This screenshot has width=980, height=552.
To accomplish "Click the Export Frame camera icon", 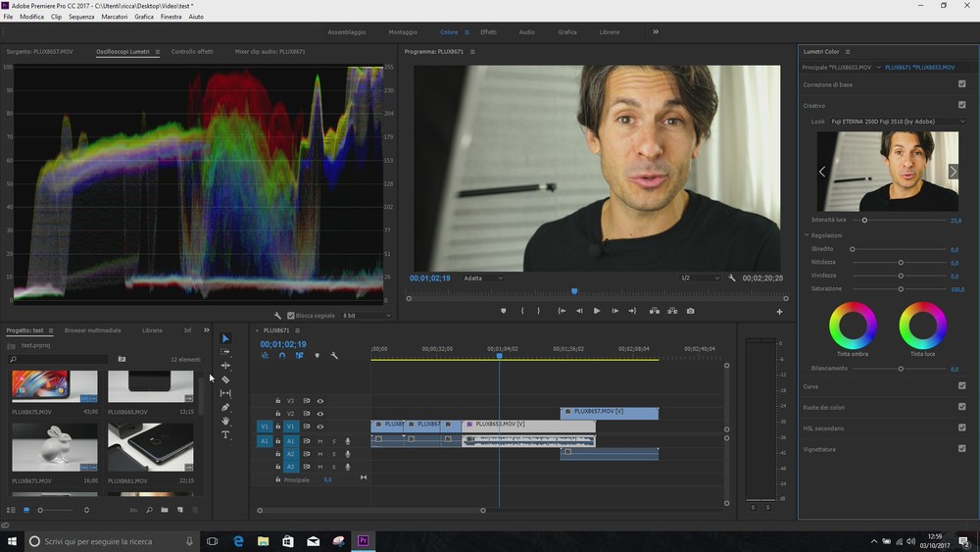I will (691, 311).
